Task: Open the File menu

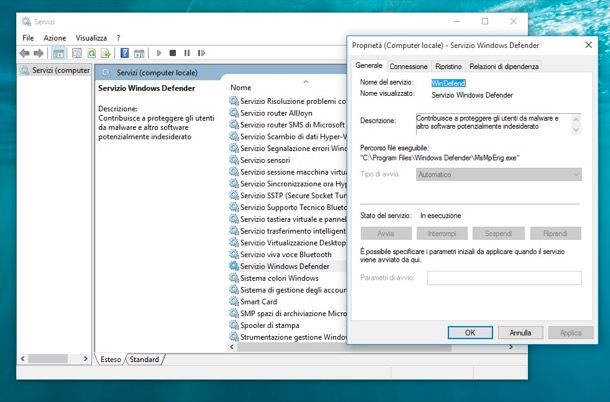Action: click(x=28, y=38)
